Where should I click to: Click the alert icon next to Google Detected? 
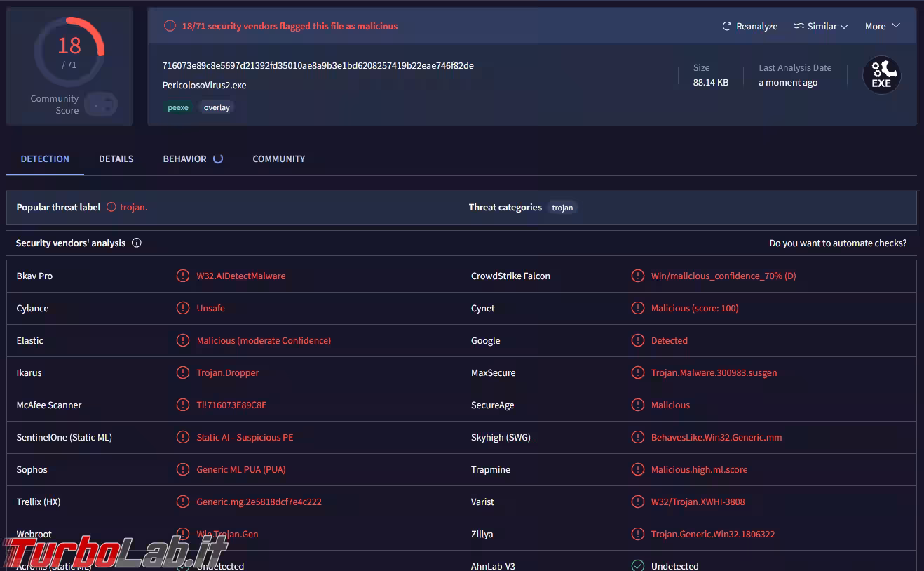point(638,341)
